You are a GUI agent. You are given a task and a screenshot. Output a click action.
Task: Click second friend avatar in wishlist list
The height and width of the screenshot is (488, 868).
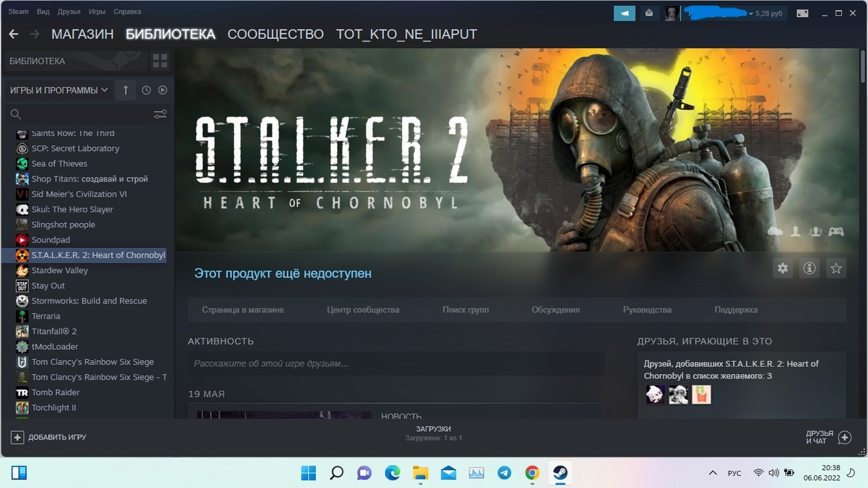click(678, 394)
